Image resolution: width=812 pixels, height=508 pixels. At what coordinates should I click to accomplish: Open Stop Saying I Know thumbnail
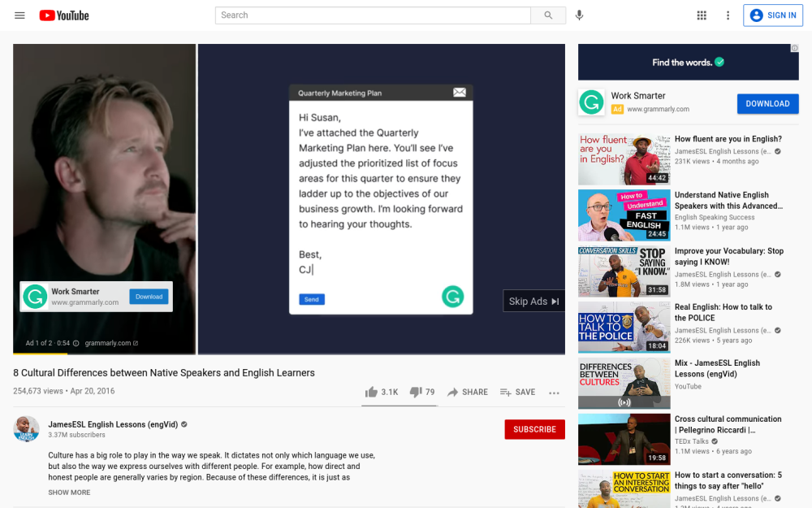[624, 271]
